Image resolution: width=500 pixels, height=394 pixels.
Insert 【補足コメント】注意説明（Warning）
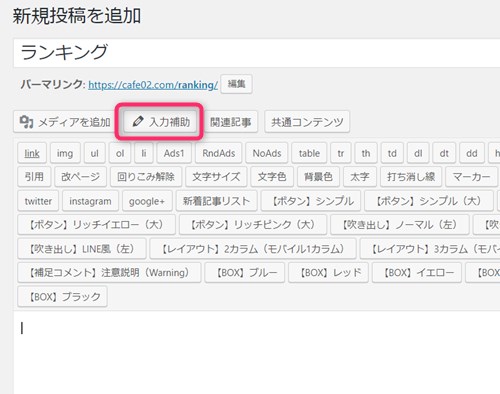click(x=109, y=273)
